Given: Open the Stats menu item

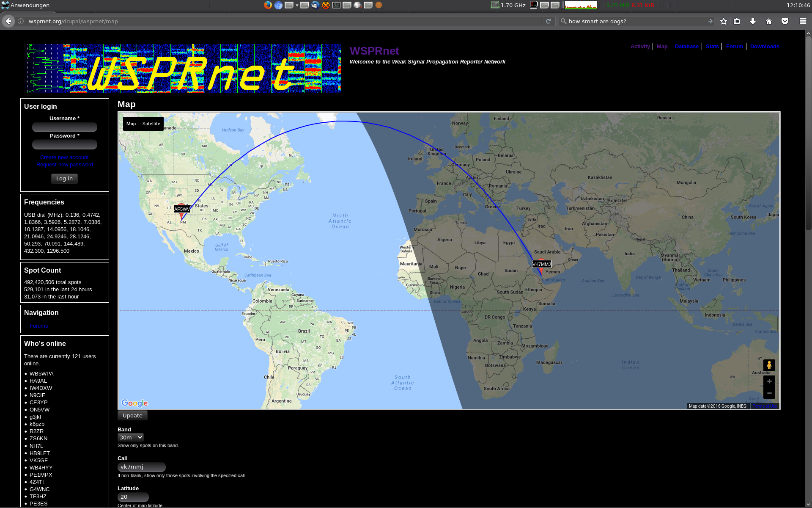Looking at the screenshot, I should click(712, 47).
